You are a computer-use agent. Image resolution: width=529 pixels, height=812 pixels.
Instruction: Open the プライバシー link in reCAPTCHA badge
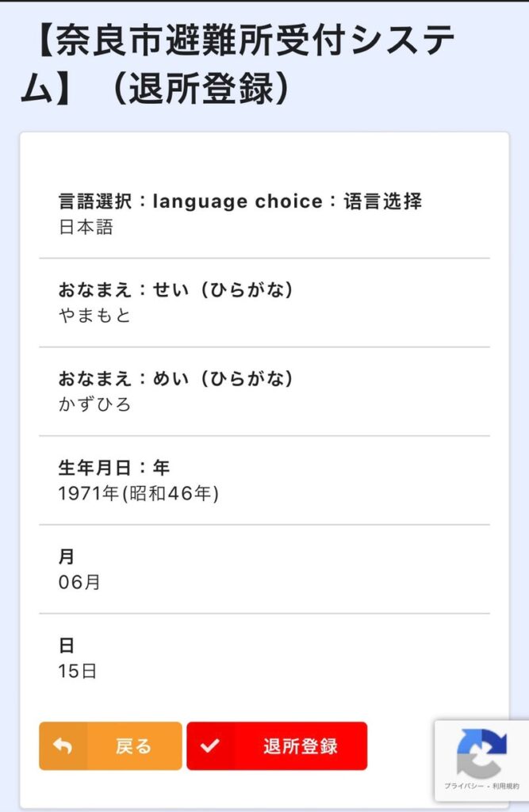pyautogui.click(x=464, y=786)
